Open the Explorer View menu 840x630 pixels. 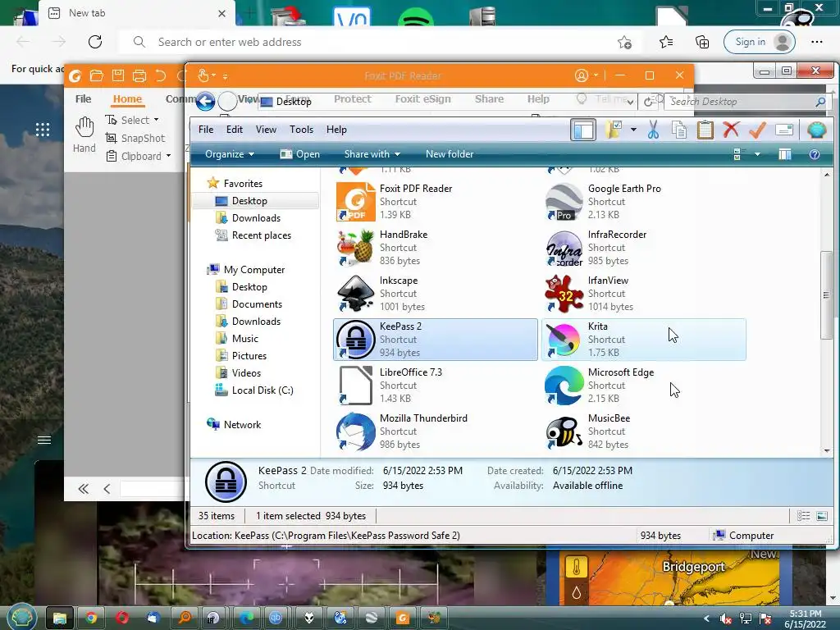[266, 130]
